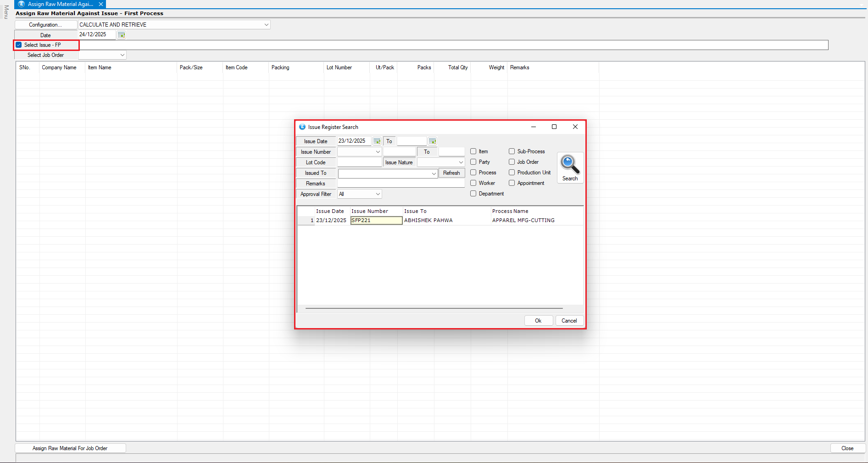Image resolution: width=868 pixels, height=463 pixels.
Task: Open the CALCULATE AND RETRIEVE configuration dropdown
Action: [266, 25]
